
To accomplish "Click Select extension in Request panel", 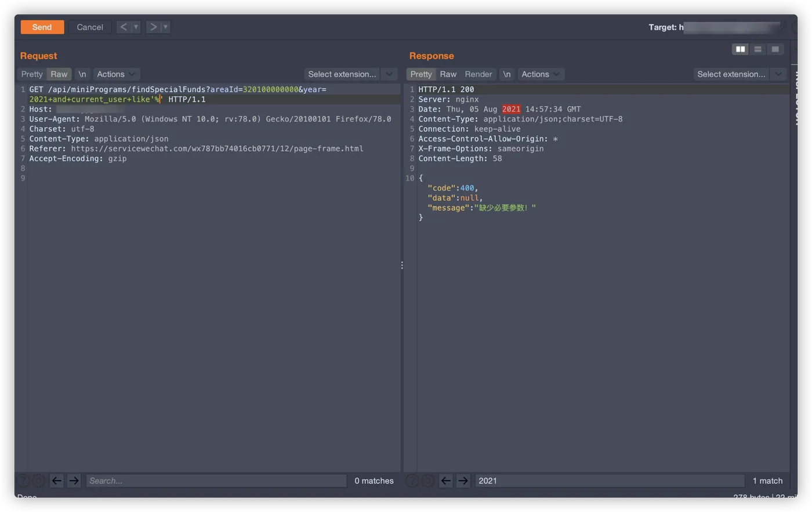I will pos(342,74).
